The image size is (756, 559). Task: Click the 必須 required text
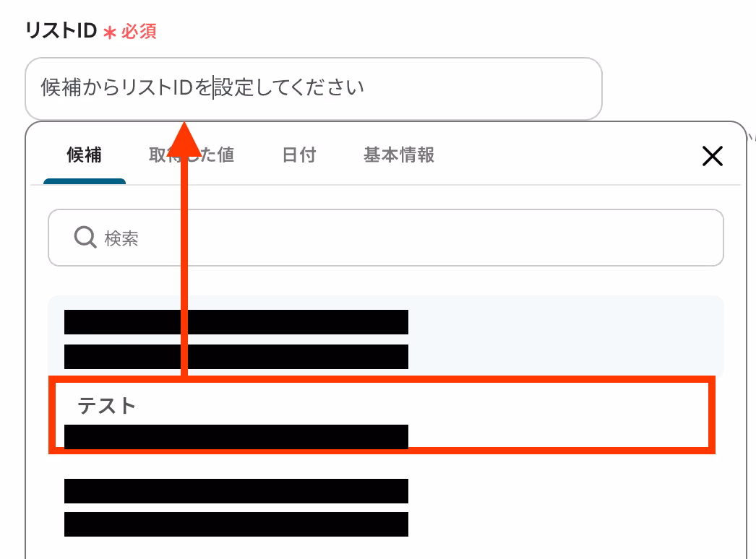click(x=139, y=32)
